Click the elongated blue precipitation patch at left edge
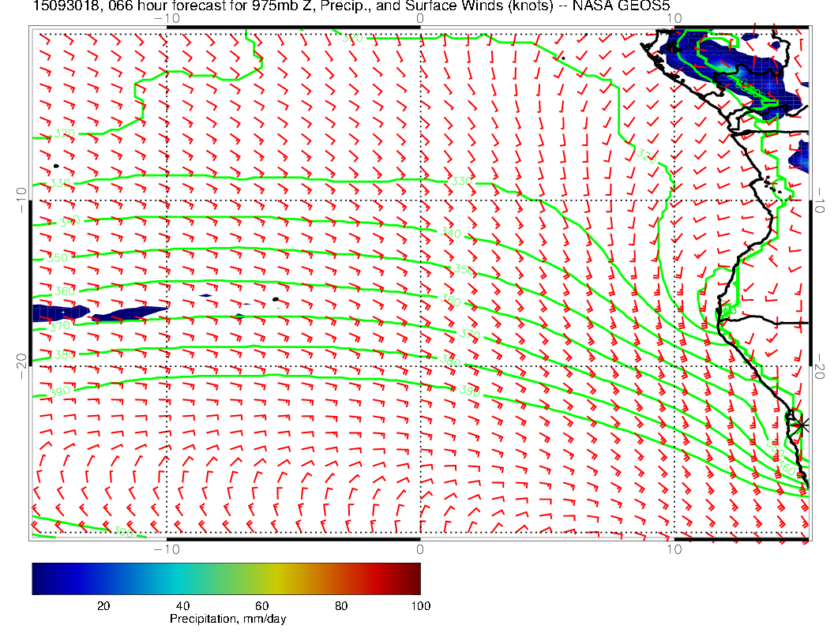Screen dimensions: 834x644 coord(95,313)
